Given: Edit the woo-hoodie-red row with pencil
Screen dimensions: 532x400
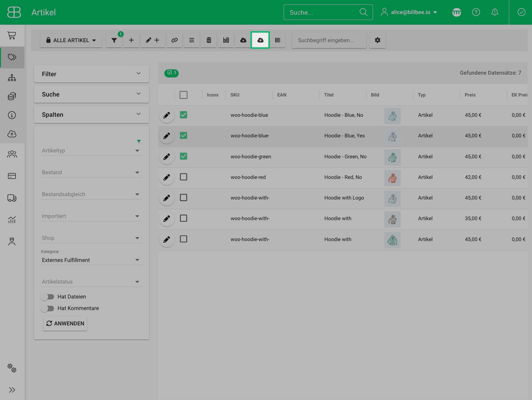Looking at the screenshot, I should [167, 177].
